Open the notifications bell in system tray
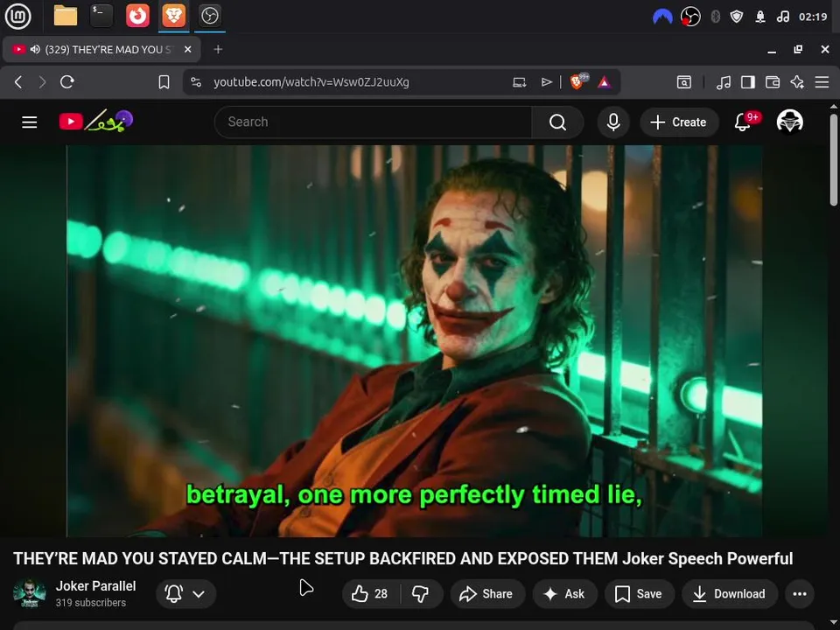The width and height of the screenshot is (840, 630). coord(760,17)
